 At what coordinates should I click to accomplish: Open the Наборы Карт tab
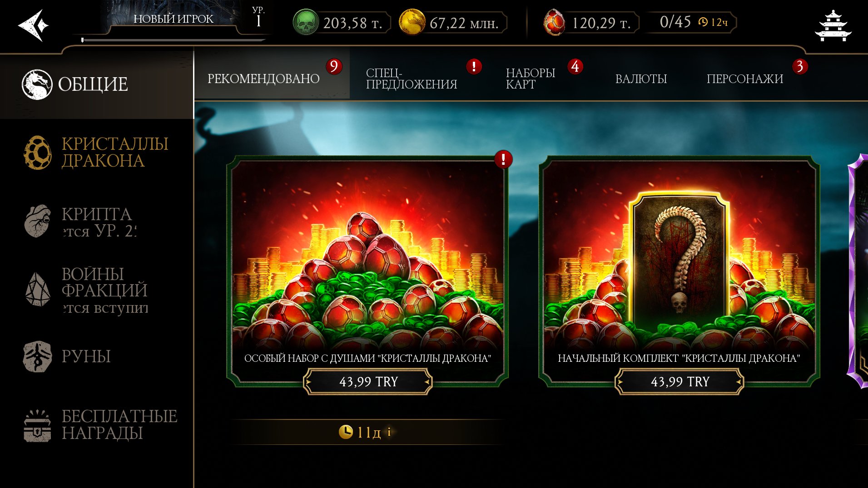pyautogui.click(x=531, y=79)
